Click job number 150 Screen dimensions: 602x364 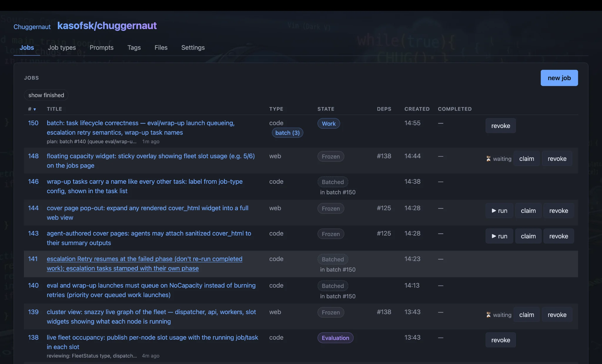point(33,123)
